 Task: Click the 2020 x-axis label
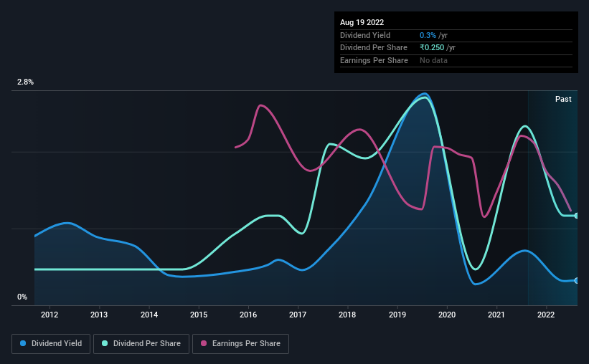pyautogui.click(x=447, y=315)
